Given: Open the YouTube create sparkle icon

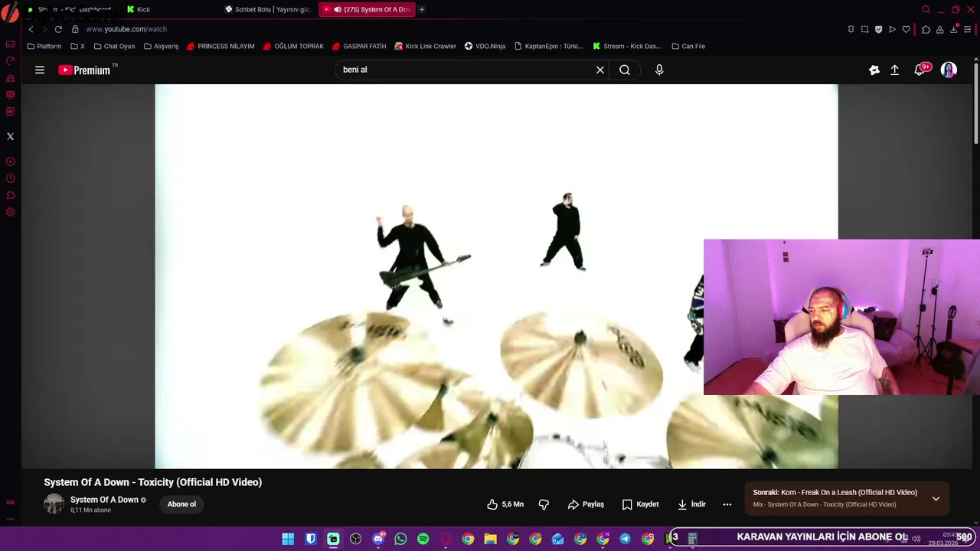Looking at the screenshot, I should [874, 70].
